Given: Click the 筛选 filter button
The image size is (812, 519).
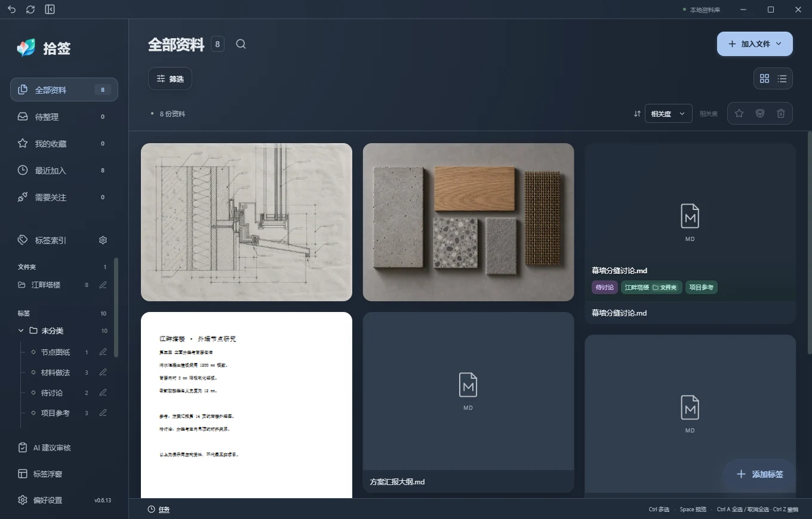Looking at the screenshot, I should [x=170, y=79].
